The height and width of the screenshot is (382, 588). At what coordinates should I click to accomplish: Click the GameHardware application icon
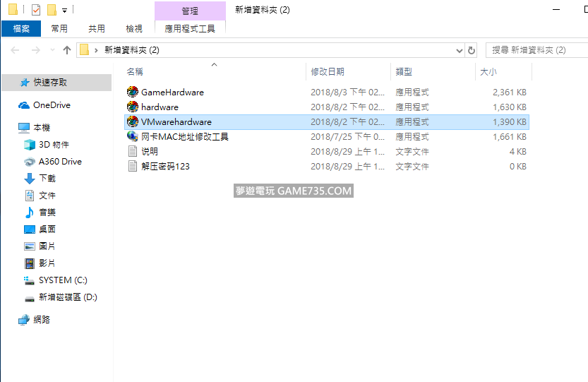tap(133, 92)
